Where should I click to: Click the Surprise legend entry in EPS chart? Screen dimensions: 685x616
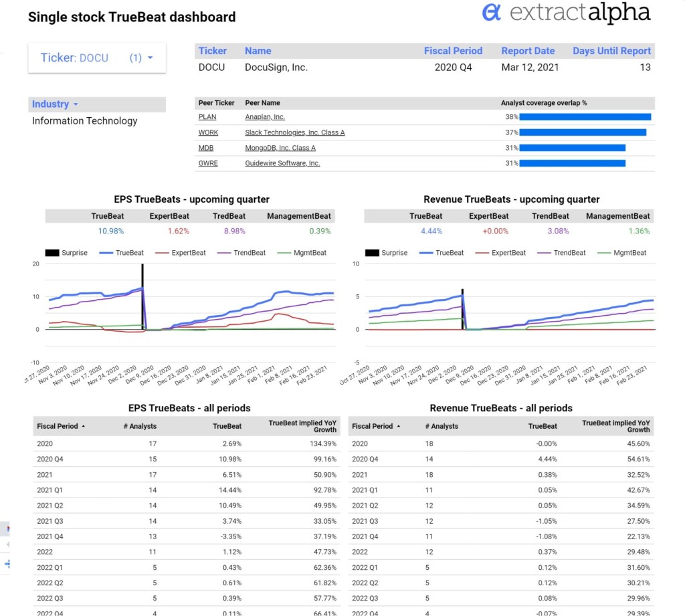coord(66,253)
